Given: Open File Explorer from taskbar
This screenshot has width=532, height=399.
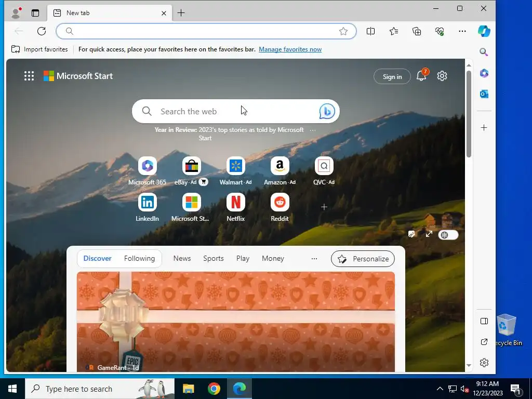Looking at the screenshot, I should 188,389.
